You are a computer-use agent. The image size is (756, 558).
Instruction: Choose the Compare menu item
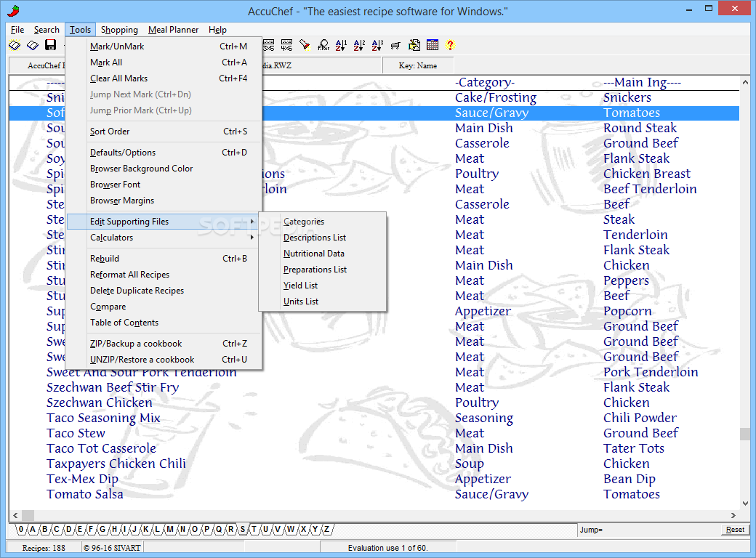164,306
